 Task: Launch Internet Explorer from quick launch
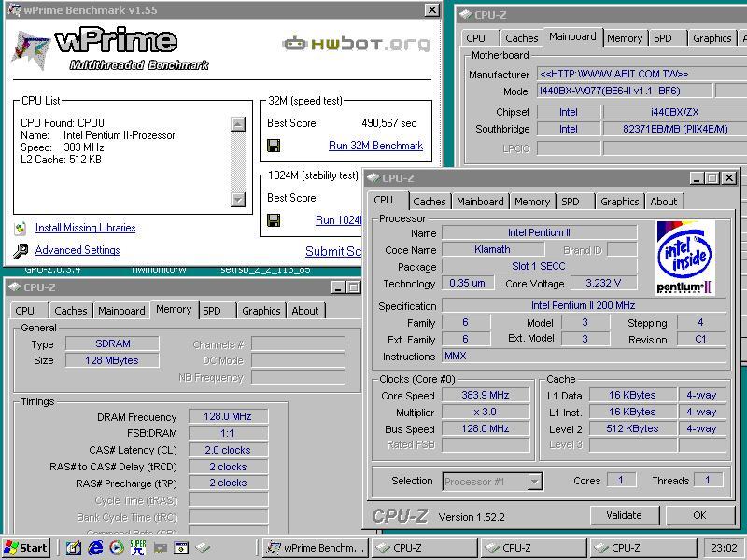[x=95, y=548]
